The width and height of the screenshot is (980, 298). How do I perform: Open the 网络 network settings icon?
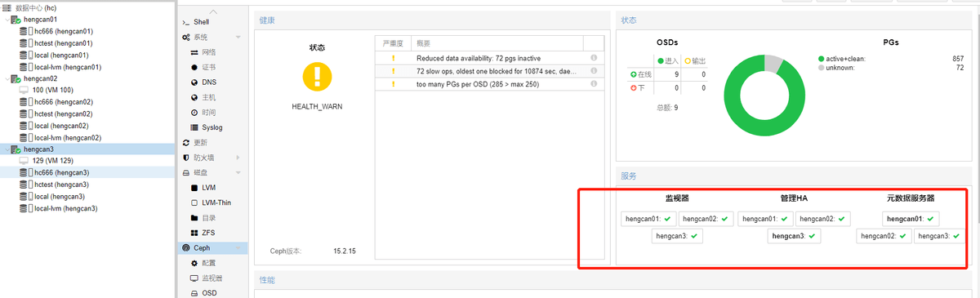pos(194,52)
